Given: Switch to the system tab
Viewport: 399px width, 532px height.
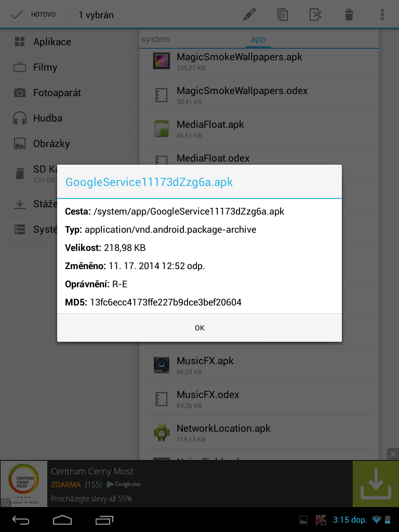Looking at the screenshot, I should tap(156, 39).
